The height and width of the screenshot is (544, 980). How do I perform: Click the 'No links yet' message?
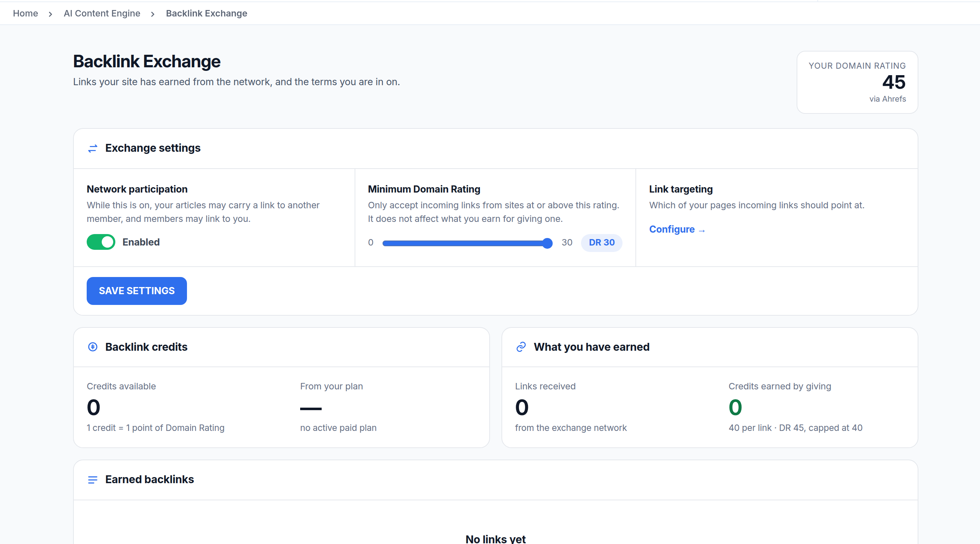(x=495, y=539)
